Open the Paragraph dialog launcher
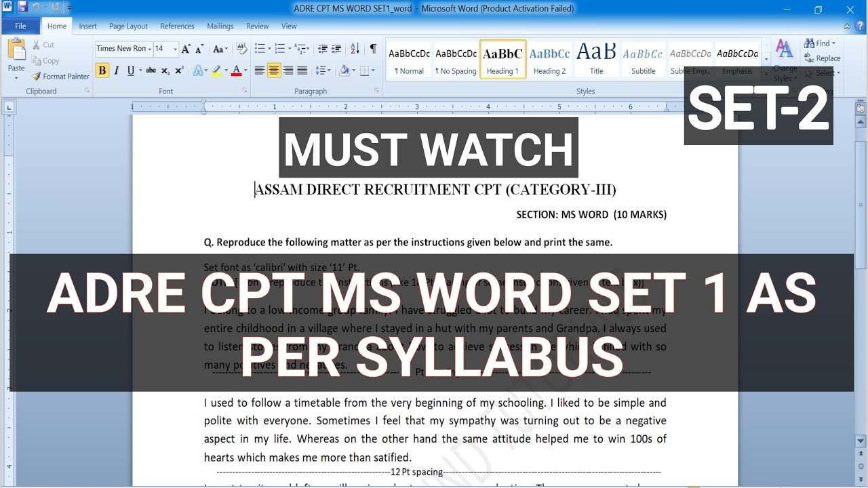This screenshot has width=868, height=488. pos(376,90)
